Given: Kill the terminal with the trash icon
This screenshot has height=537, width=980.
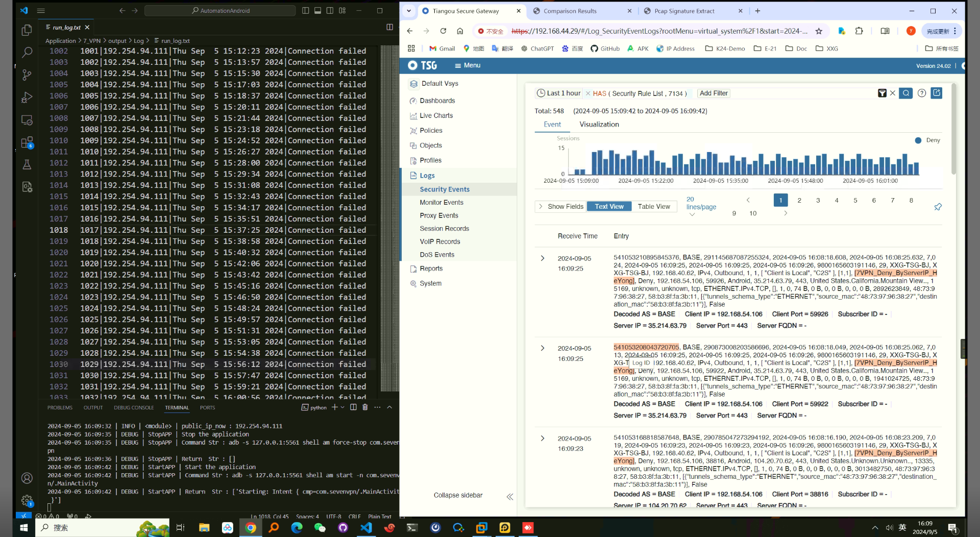Looking at the screenshot, I should (x=365, y=407).
